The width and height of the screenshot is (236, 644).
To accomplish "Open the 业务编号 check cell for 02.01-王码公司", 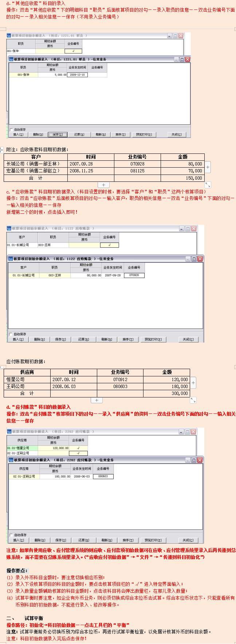I will pyautogui.click(x=78, y=453).
